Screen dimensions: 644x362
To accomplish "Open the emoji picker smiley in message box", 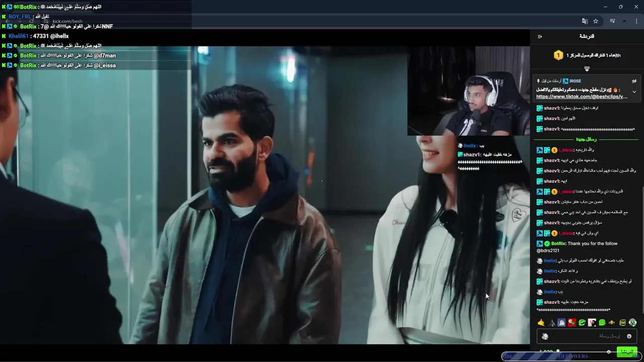I will pyautogui.click(x=629, y=336).
